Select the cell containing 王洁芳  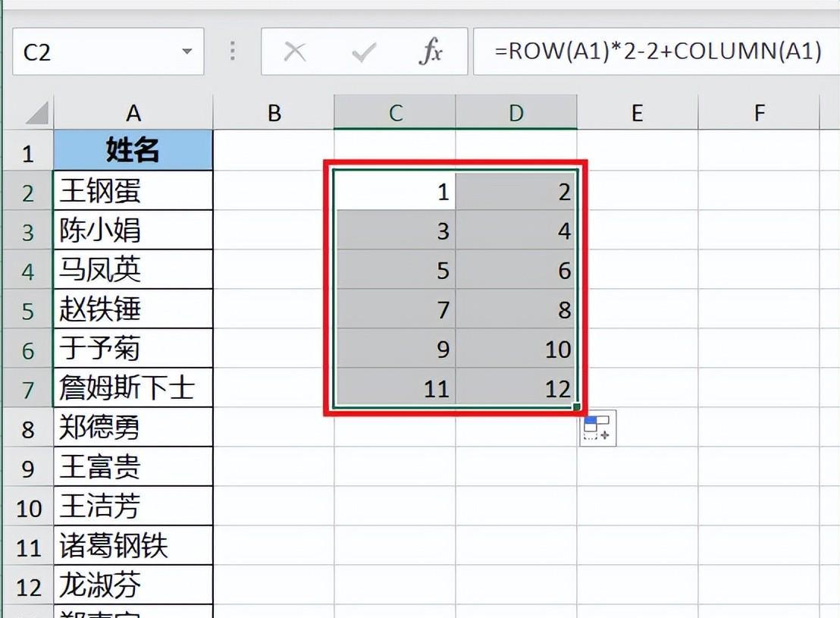[133, 507]
